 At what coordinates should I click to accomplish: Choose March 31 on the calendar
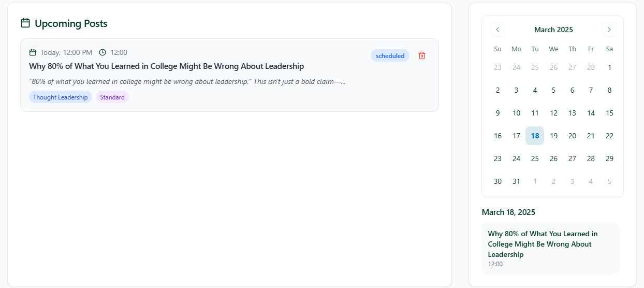516,181
